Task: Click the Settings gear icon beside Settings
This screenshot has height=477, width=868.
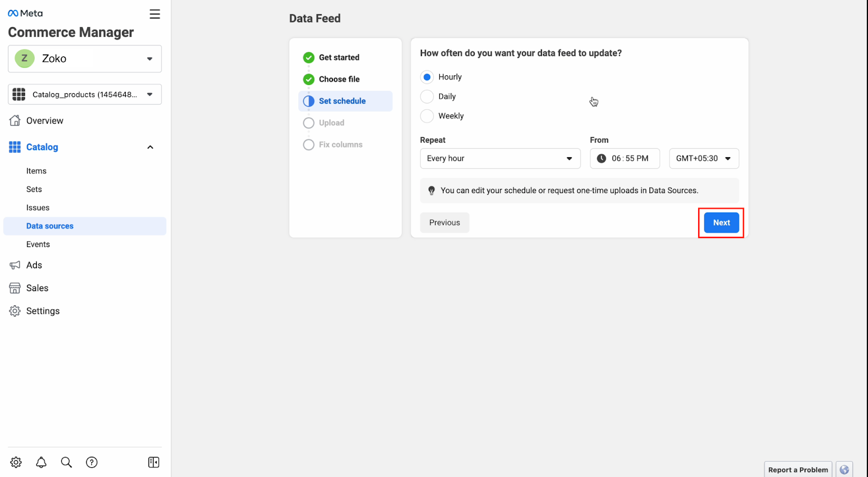Action: tap(15, 311)
